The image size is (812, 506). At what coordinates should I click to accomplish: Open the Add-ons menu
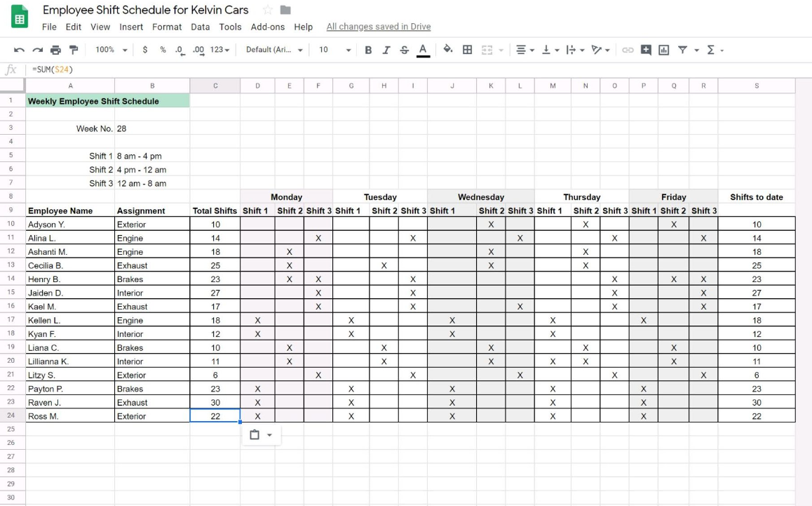coord(268,27)
